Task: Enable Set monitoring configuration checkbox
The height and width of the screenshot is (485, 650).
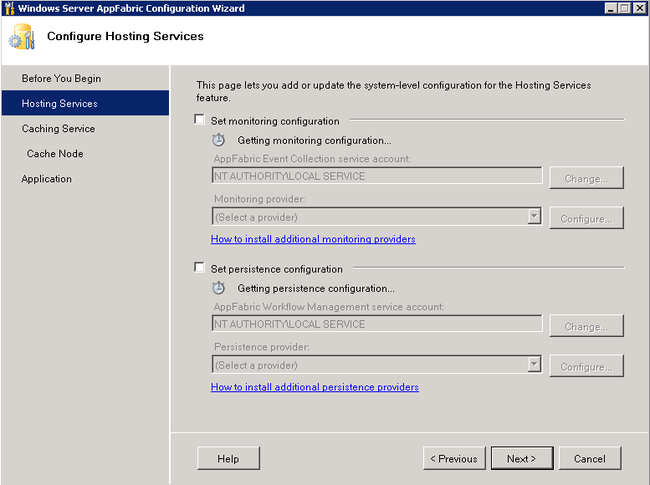Action: (x=199, y=120)
